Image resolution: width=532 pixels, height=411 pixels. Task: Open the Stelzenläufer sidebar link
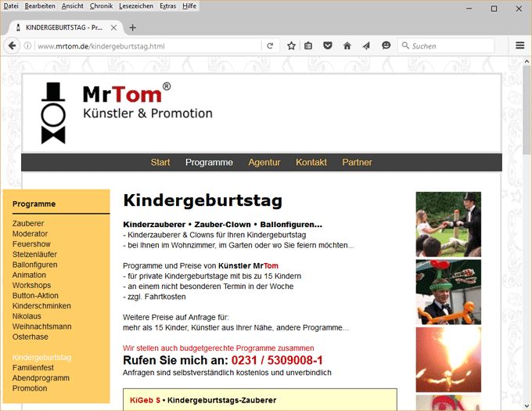34,254
